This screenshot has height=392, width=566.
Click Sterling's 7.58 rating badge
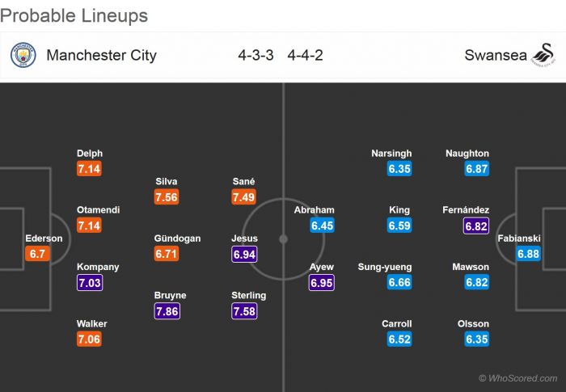click(x=244, y=311)
